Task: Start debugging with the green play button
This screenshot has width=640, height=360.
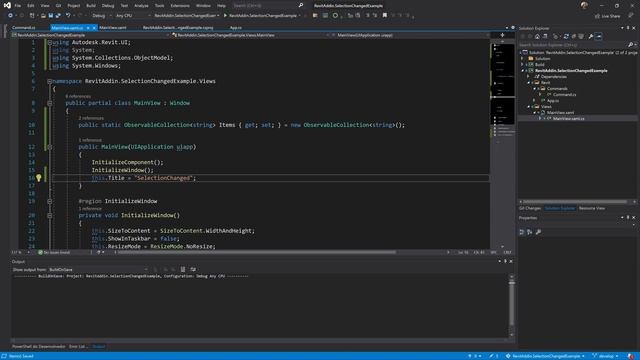Action: tap(225, 16)
